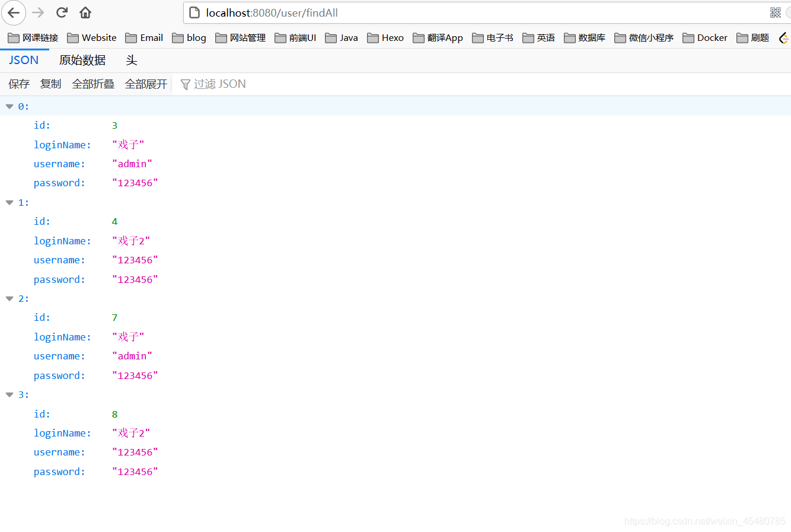
Task: Select id value 3 in item 0
Action: click(x=114, y=125)
